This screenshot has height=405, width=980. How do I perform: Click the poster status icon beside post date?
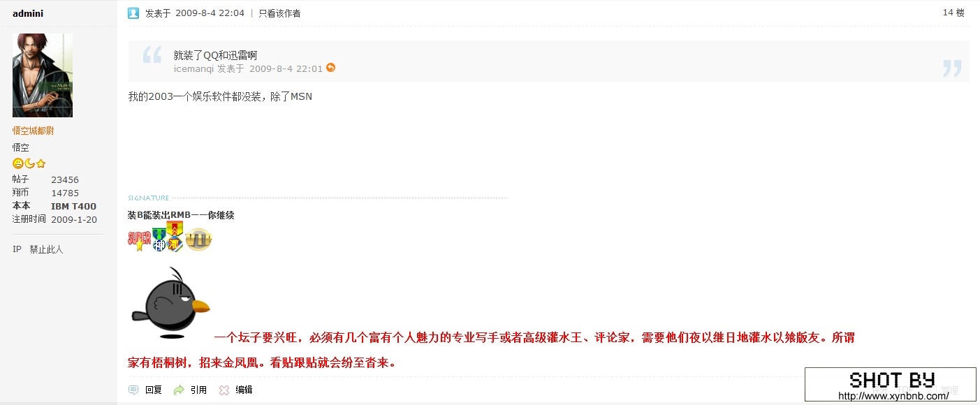pos(133,13)
